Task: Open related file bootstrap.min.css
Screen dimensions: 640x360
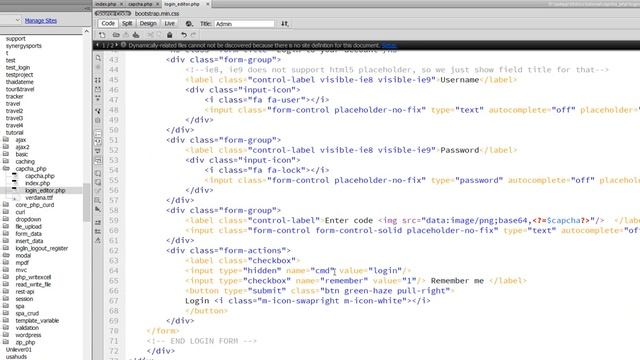Action: coord(157,13)
